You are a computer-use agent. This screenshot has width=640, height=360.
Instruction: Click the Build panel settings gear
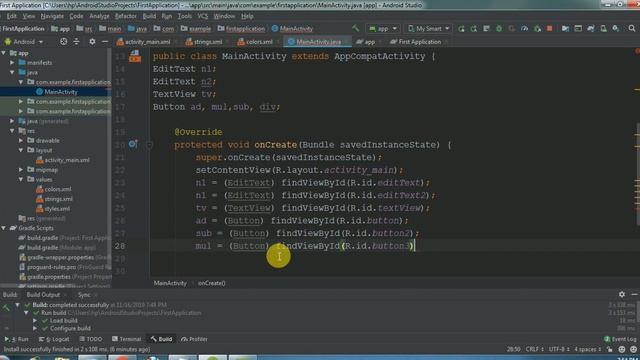(621, 294)
